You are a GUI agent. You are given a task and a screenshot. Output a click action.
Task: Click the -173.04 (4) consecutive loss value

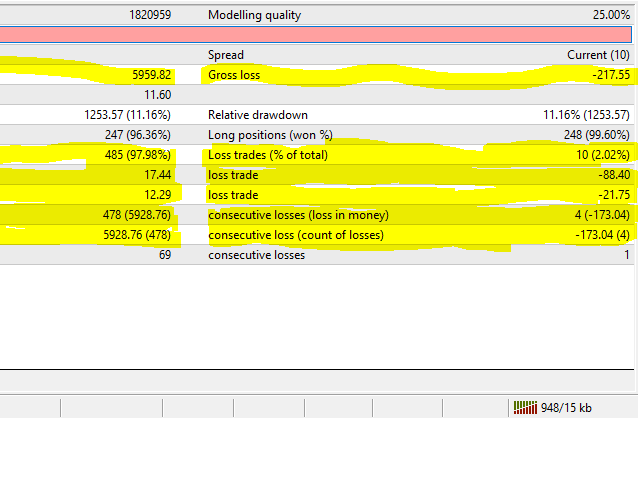[x=602, y=235]
